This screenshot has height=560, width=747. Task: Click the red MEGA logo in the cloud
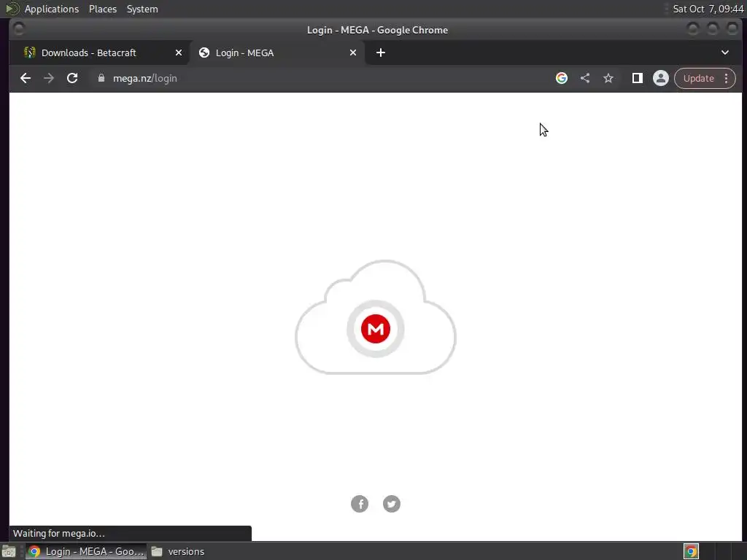376,329
